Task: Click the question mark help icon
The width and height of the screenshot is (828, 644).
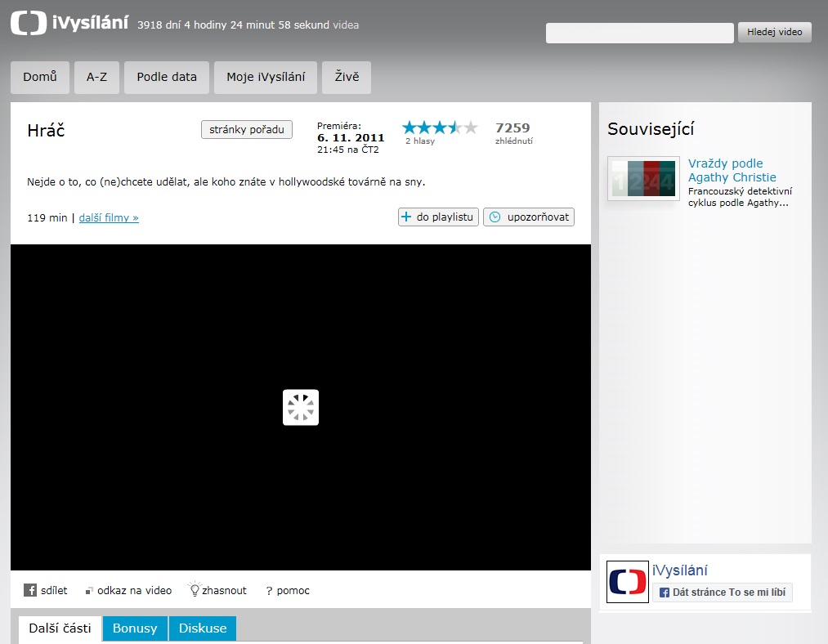Action: pos(269,591)
